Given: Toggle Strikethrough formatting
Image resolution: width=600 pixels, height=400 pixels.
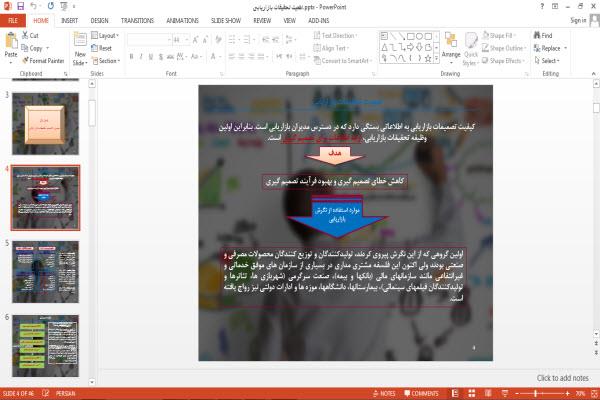Looking at the screenshot, I should 170,57.
